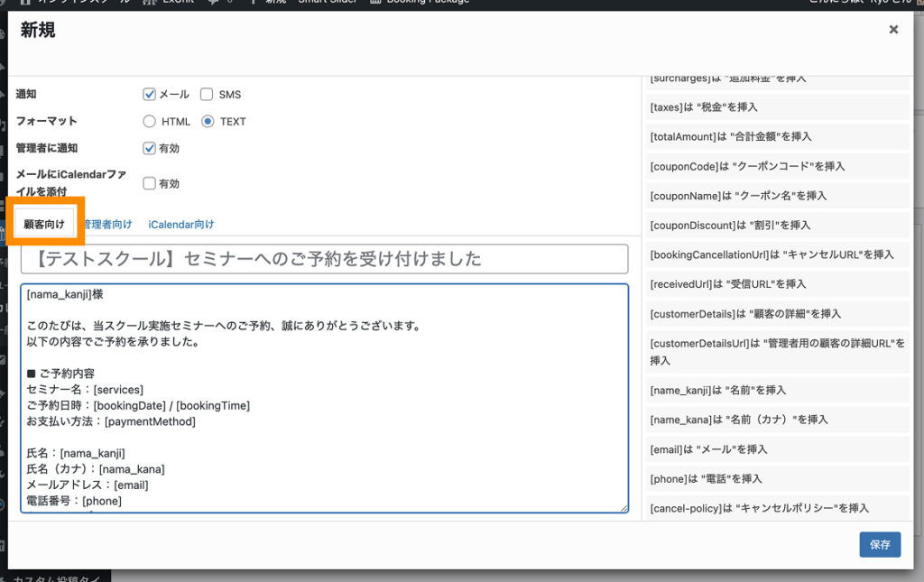Select the HTML format radio button
Image resolution: width=924 pixels, height=582 pixels.
150,121
